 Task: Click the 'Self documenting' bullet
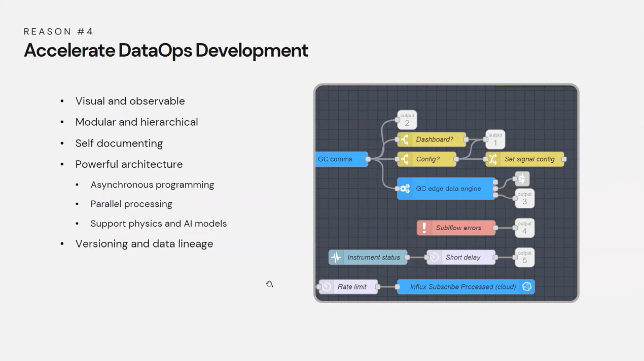[119, 143]
